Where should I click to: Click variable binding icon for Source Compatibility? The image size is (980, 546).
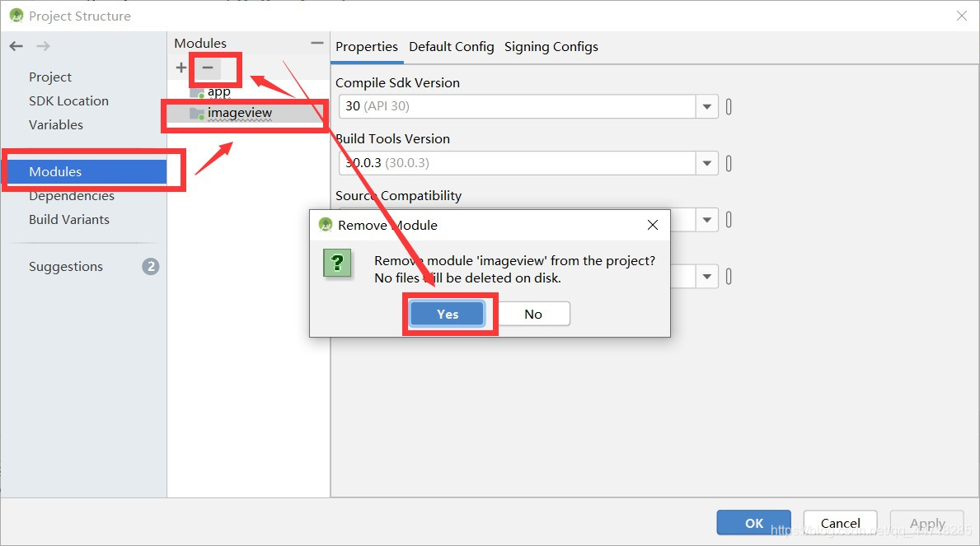[x=729, y=220]
